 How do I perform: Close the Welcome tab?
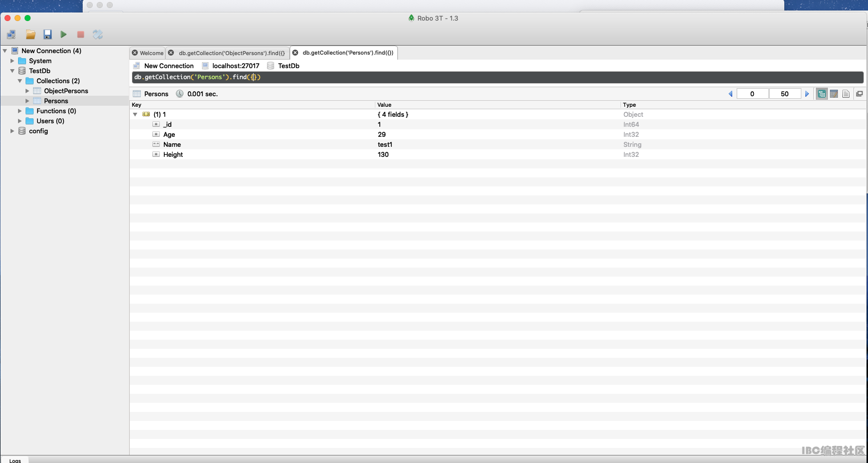pyautogui.click(x=135, y=53)
